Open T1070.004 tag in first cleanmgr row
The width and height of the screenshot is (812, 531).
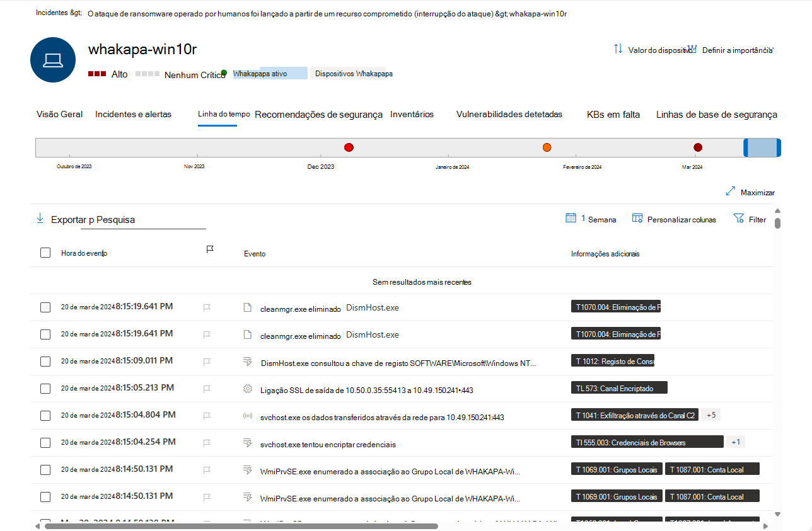pos(615,307)
